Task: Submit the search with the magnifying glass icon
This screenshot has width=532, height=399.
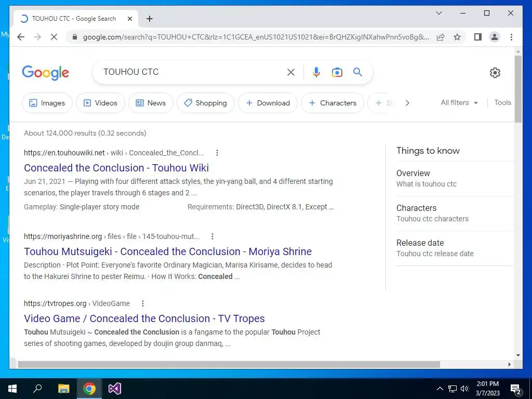Action: pos(357,72)
